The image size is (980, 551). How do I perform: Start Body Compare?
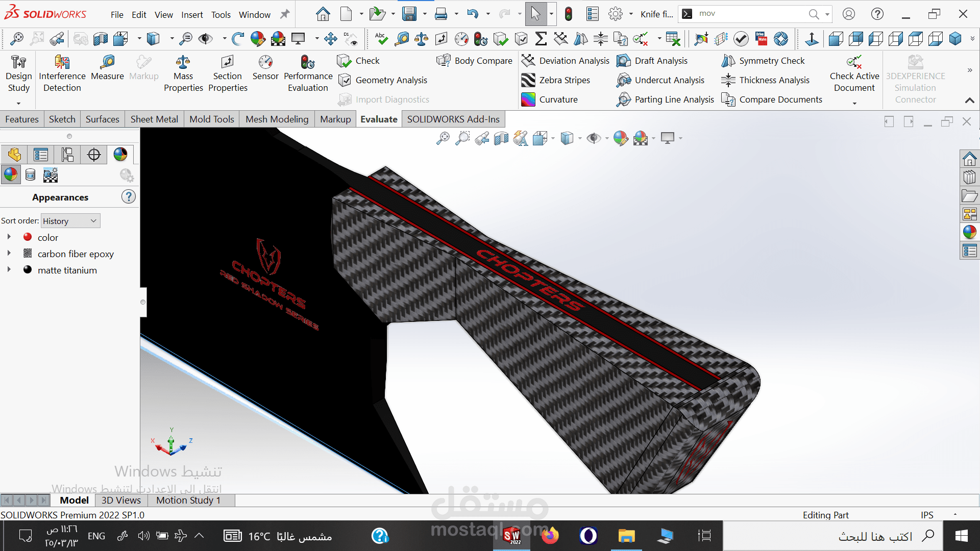[x=475, y=61]
